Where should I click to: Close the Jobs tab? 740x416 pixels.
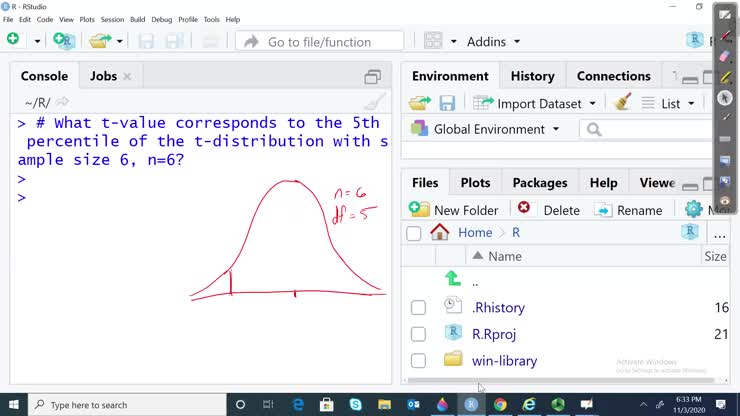click(127, 76)
